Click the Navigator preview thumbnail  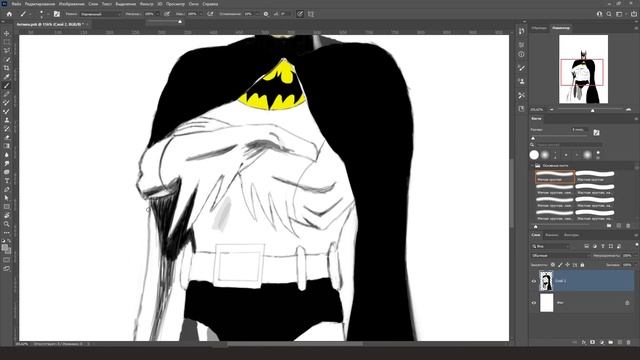point(583,69)
